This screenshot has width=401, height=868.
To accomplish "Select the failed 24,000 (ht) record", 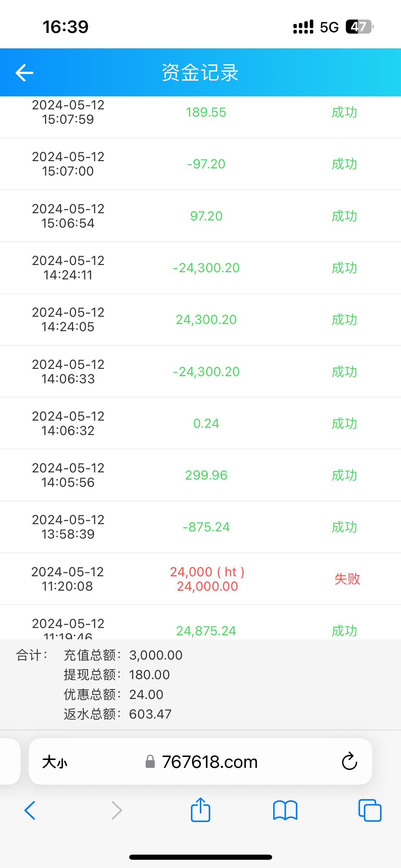I will [x=207, y=579].
